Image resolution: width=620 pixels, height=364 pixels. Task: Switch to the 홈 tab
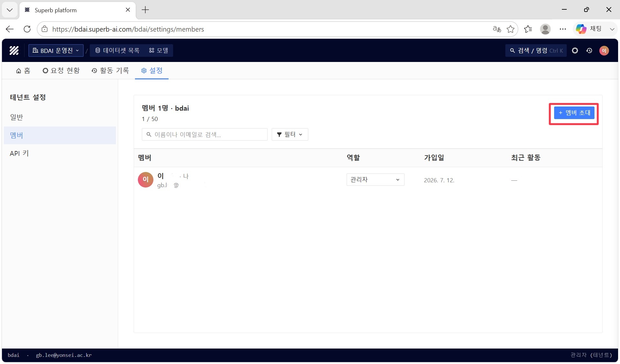tap(23, 71)
